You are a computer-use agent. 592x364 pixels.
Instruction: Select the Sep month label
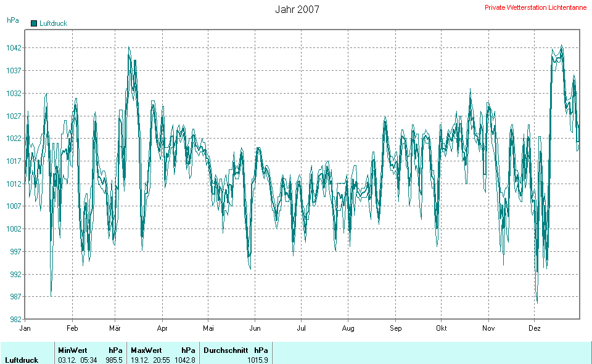pos(395,328)
